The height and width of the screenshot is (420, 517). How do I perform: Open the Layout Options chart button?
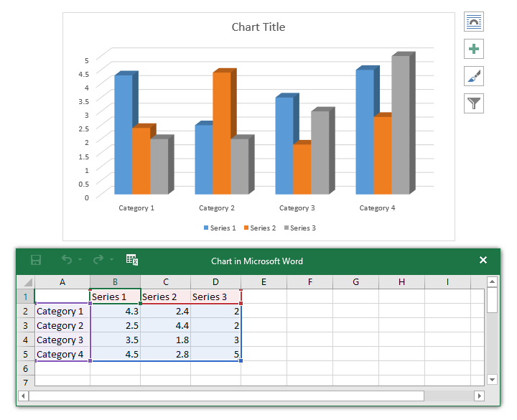click(474, 22)
